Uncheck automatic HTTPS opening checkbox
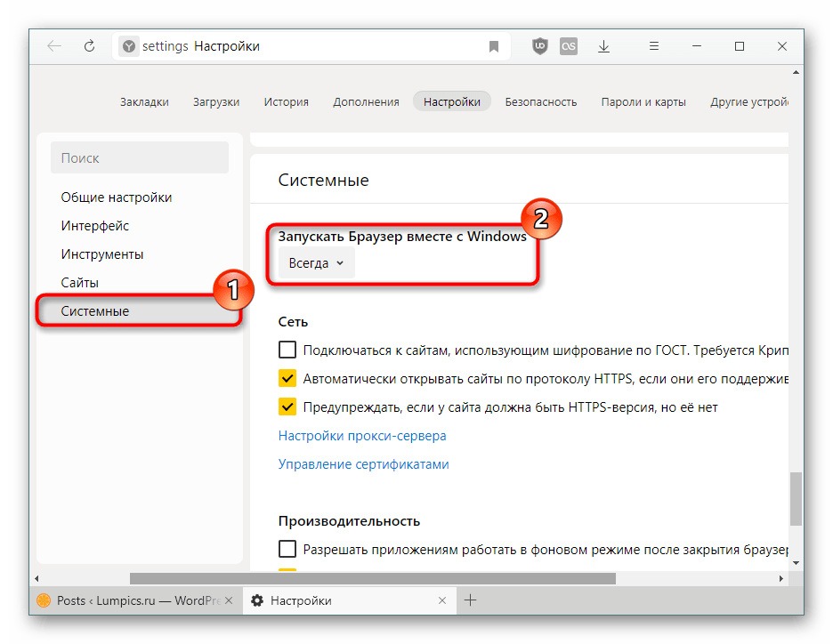The height and width of the screenshot is (644, 833). coord(287,379)
